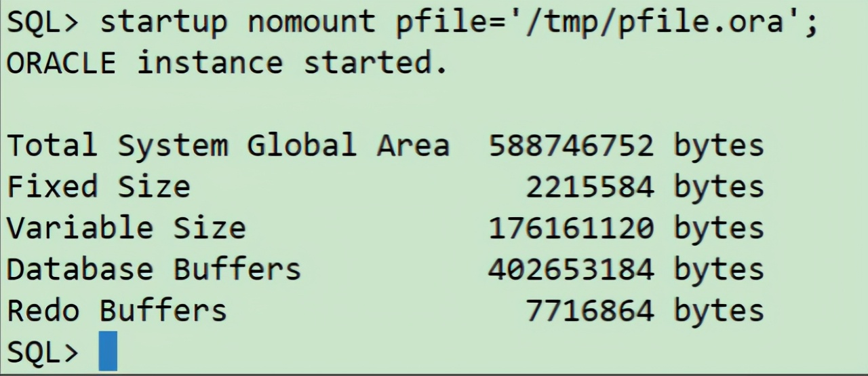Click the "ORACLE instance started." message
Screen dimensions: 868x376
[227, 63]
